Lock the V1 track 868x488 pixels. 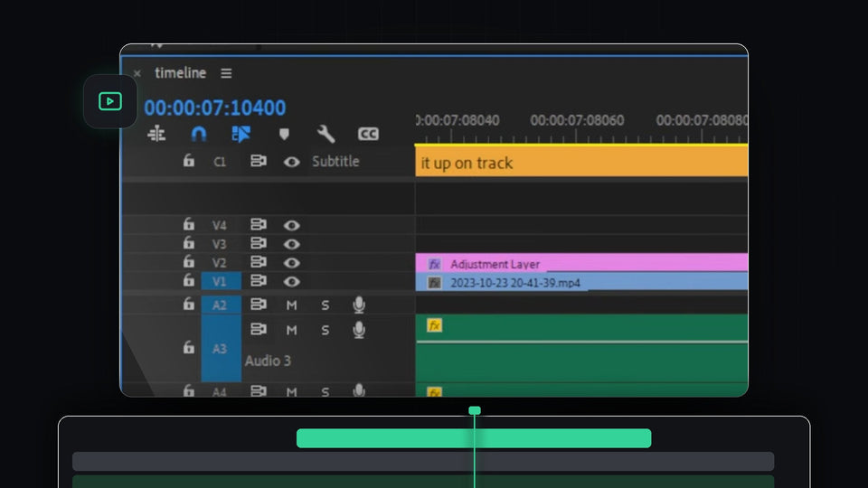click(x=189, y=280)
